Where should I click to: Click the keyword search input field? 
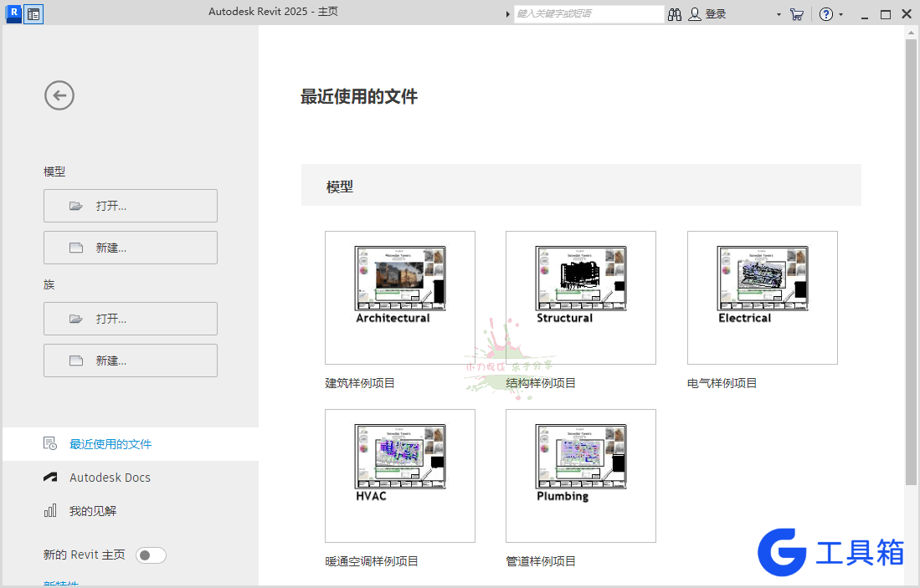tap(589, 14)
